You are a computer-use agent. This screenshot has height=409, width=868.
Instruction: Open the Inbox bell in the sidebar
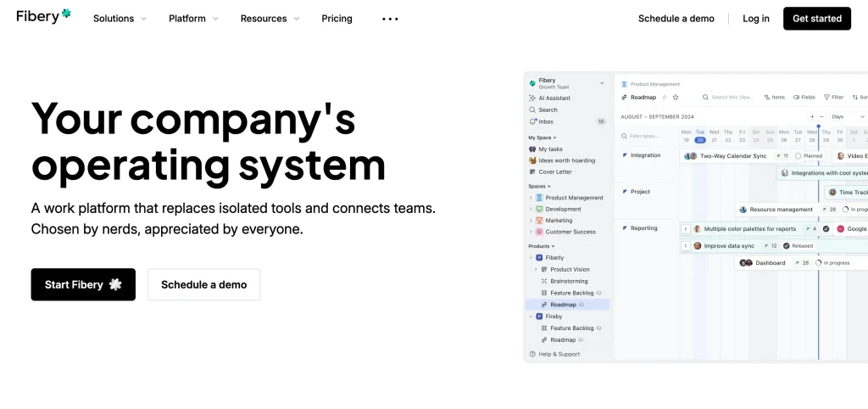point(532,121)
